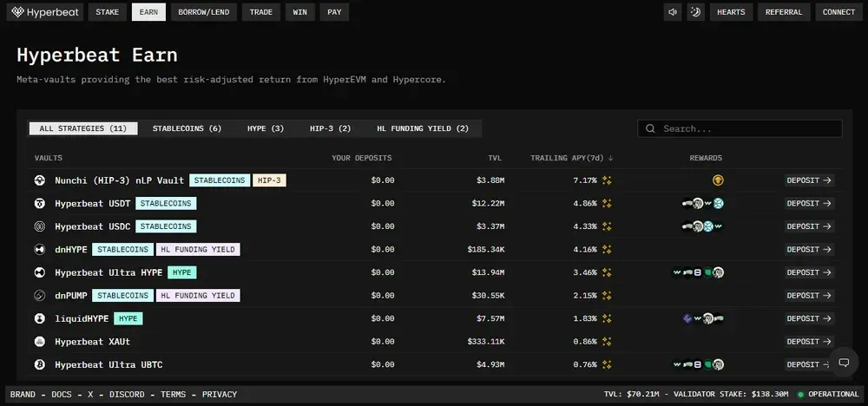
Task: Click the Hyperbeat Ultra HYPE token icon
Action: point(39,272)
